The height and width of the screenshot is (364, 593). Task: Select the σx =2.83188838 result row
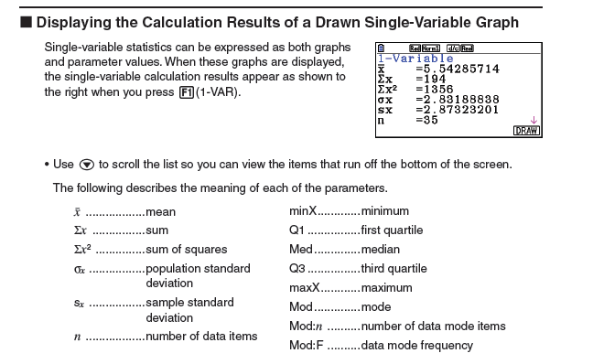tap(438, 100)
